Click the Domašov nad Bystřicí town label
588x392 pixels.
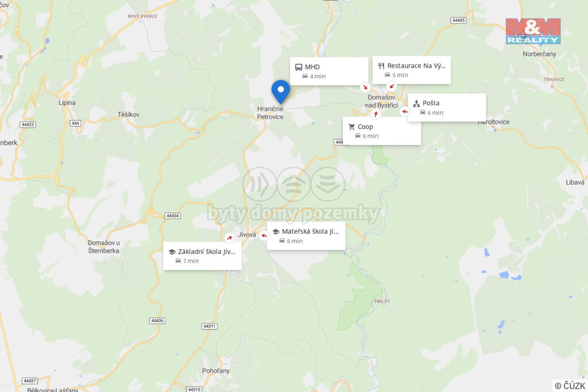(x=381, y=101)
